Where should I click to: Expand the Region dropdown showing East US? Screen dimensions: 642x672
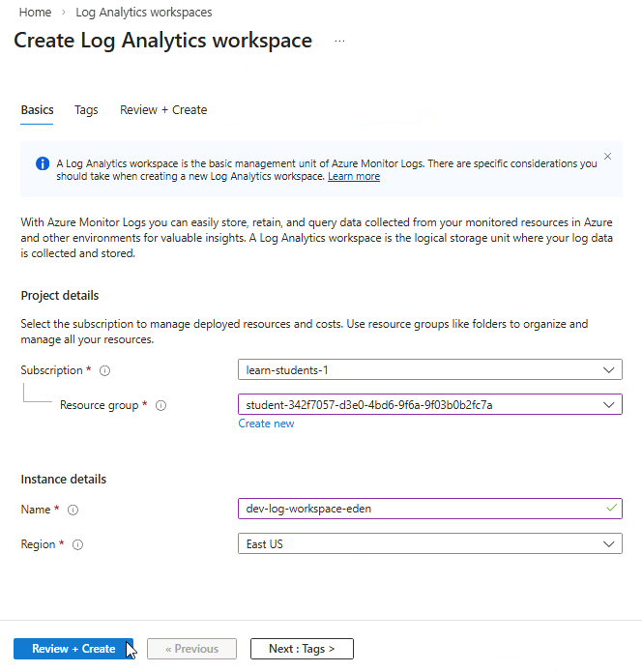429,544
